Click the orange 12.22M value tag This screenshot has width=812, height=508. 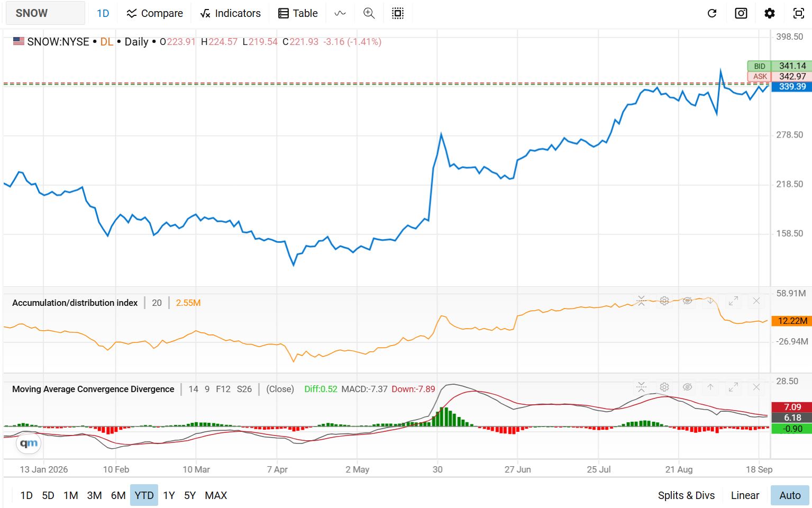(792, 321)
